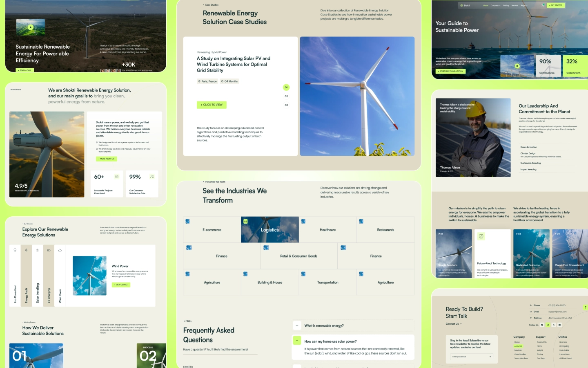Open the 404 Not Found footer link

pyautogui.click(x=566, y=358)
